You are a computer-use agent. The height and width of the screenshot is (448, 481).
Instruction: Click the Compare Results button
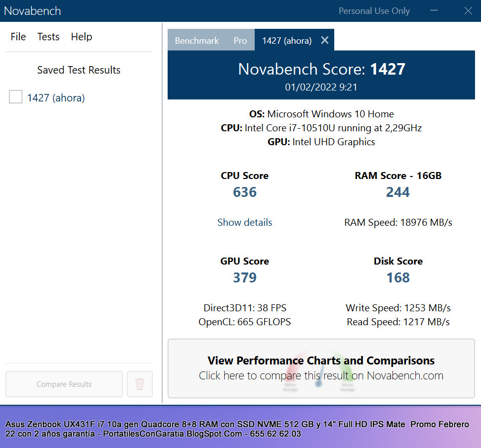tap(64, 384)
